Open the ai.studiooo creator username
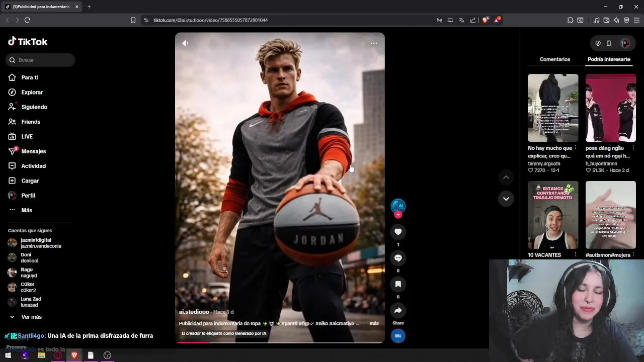 (x=194, y=312)
